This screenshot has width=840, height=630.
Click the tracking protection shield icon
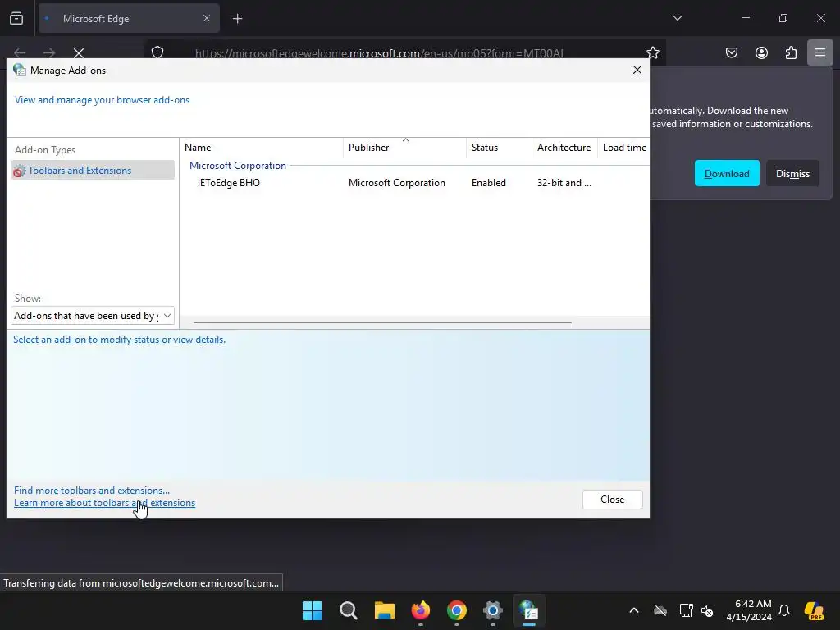click(x=157, y=52)
